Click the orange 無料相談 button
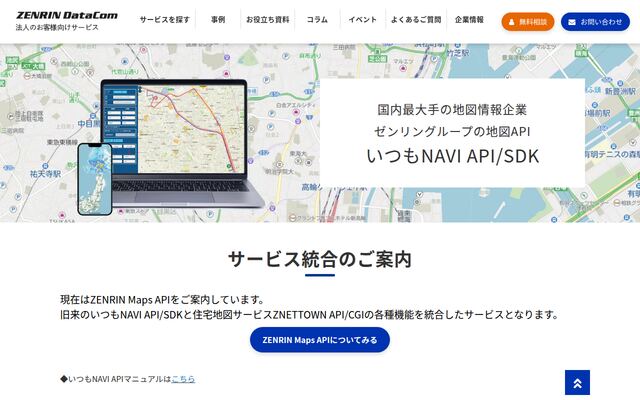 [x=528, y=22]
